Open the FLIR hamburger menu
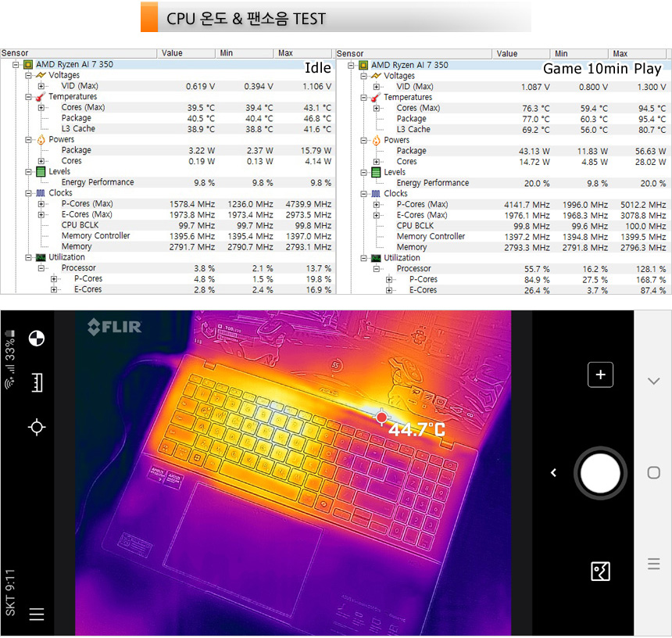This screenshot has height=638, width=672. (36, 615)
